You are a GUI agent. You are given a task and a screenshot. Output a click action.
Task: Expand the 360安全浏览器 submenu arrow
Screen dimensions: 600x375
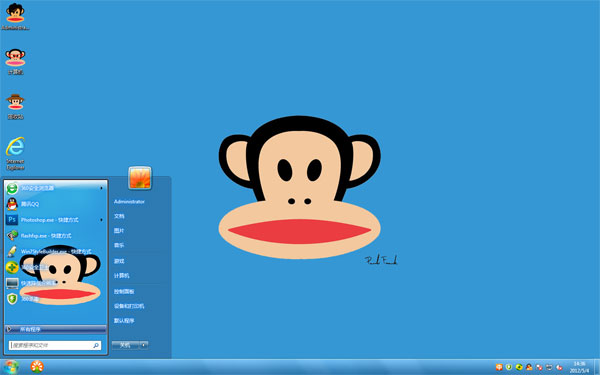pos(101,188)
